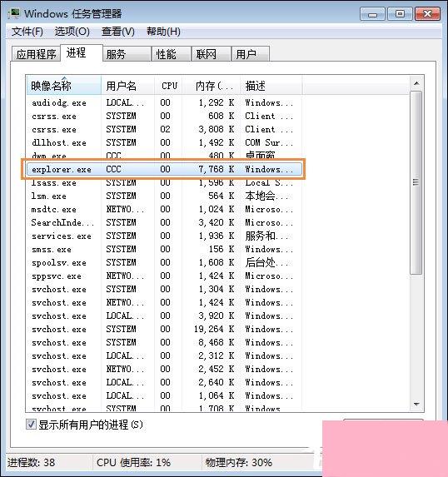Select the msdtc.exe process
This screenshot has width=448, height=477.
point(164,209)
